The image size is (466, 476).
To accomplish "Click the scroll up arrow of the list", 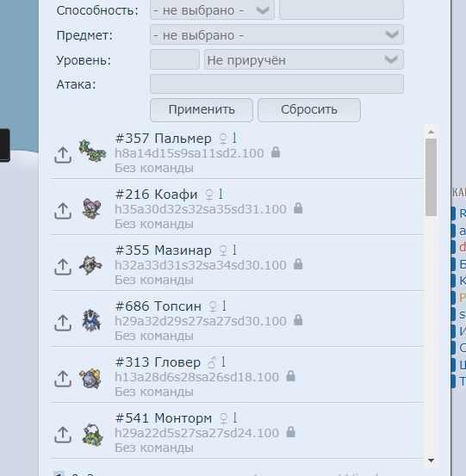I will point(431,132).
